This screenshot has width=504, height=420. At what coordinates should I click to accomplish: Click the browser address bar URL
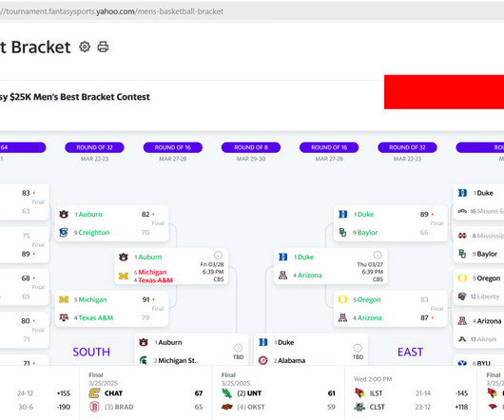111,11
